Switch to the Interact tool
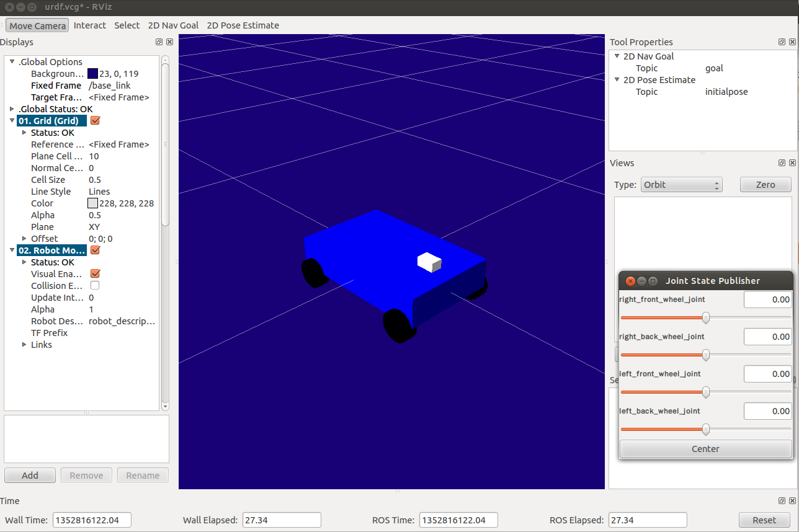This screenshot has height=532, width=799. point(89,25)
